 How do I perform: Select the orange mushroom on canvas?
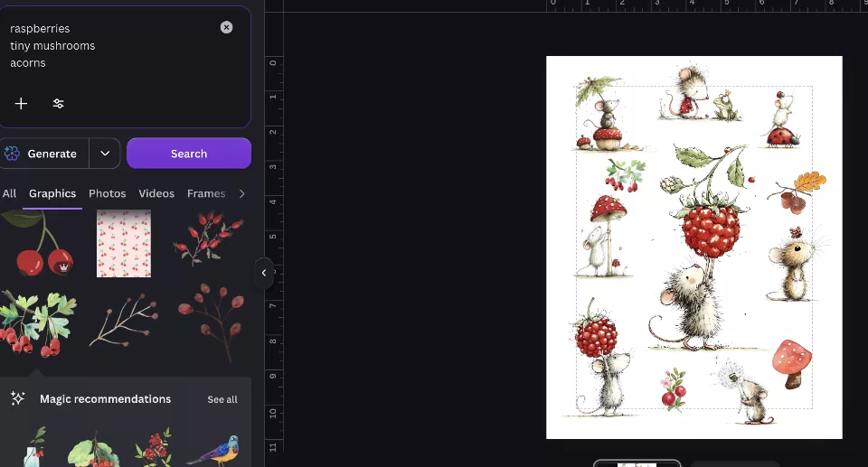click(x=792, y=363)
